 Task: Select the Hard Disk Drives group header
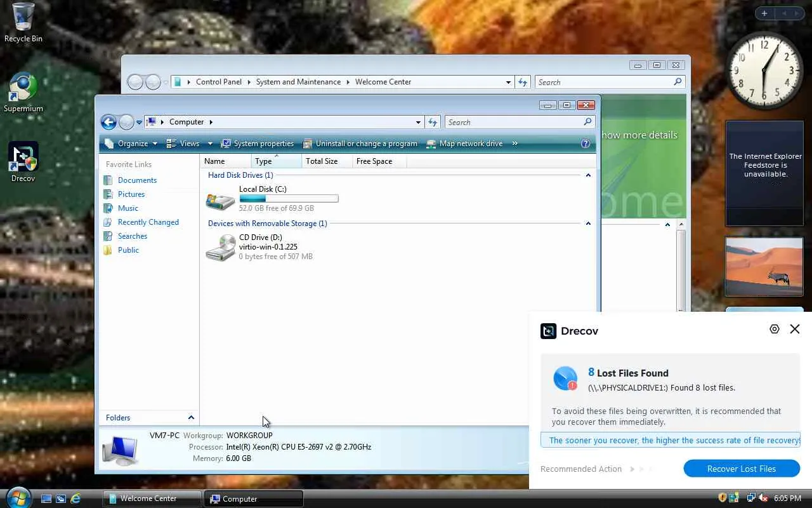pyautogui.click(x=240, y=175)
